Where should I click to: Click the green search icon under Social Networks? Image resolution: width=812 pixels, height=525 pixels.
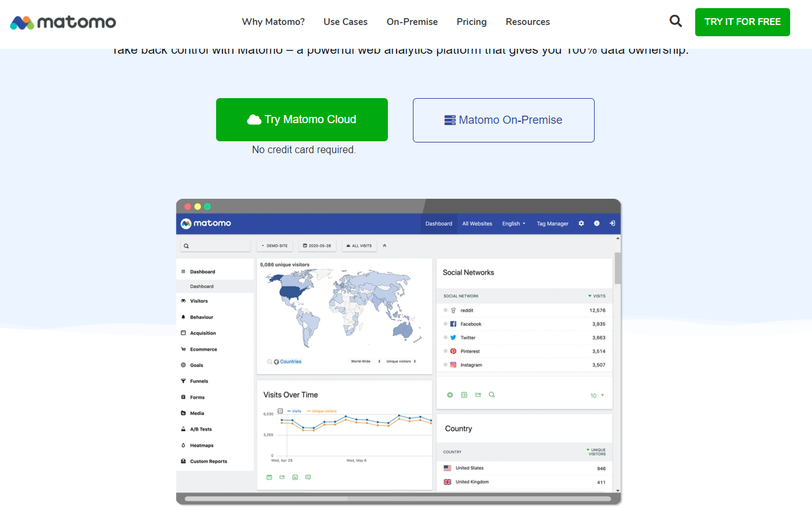pyautogui.click(x=492, y=395)
